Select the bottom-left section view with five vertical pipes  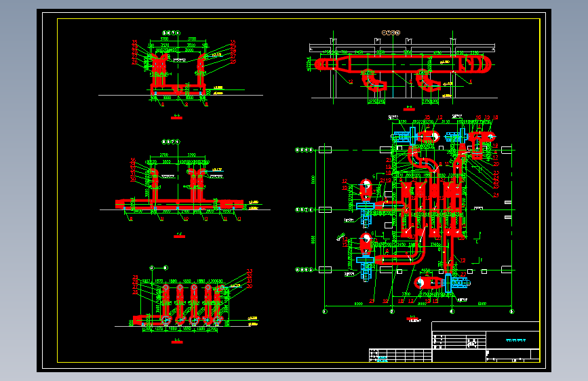(187, 298)
